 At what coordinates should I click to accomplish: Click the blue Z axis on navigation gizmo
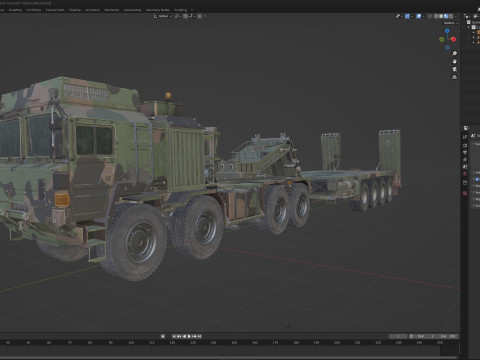coord(447,31)
